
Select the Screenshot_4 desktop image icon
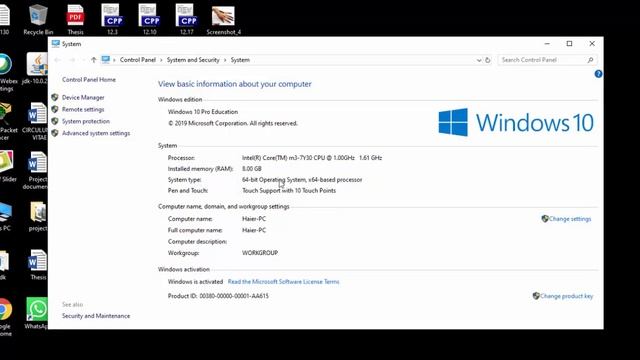pos(223,19)
